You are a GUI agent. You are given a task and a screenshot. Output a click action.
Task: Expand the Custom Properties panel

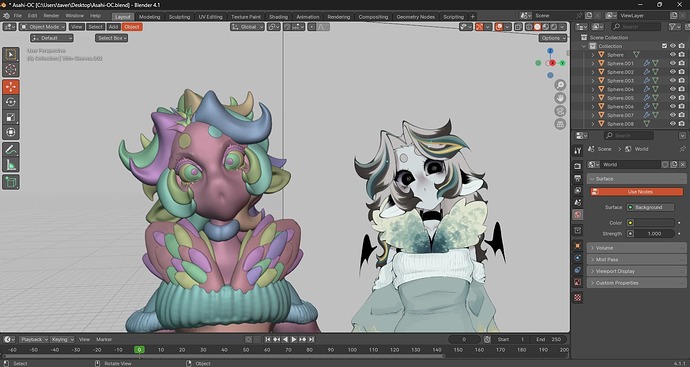click(636, 283)
